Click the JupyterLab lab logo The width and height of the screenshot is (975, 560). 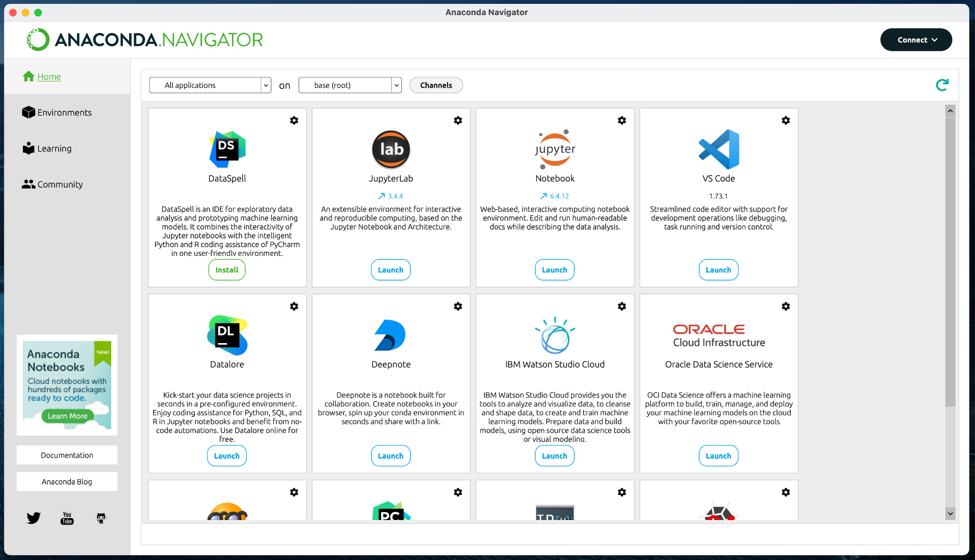click(391, 149)
